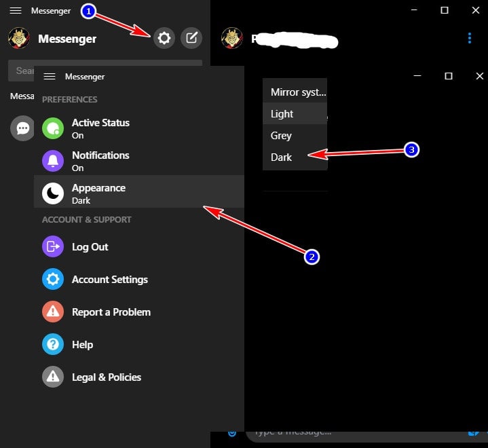Click the purple Notifications bell icon

click(x=53, y=161)
